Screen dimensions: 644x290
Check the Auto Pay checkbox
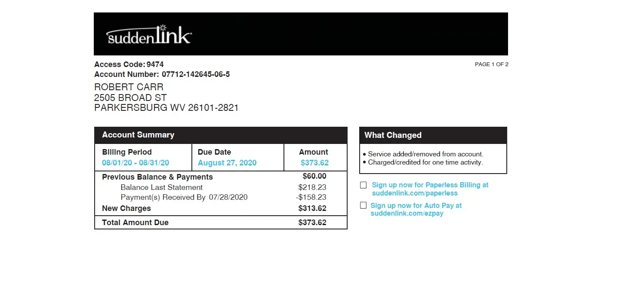364,205
